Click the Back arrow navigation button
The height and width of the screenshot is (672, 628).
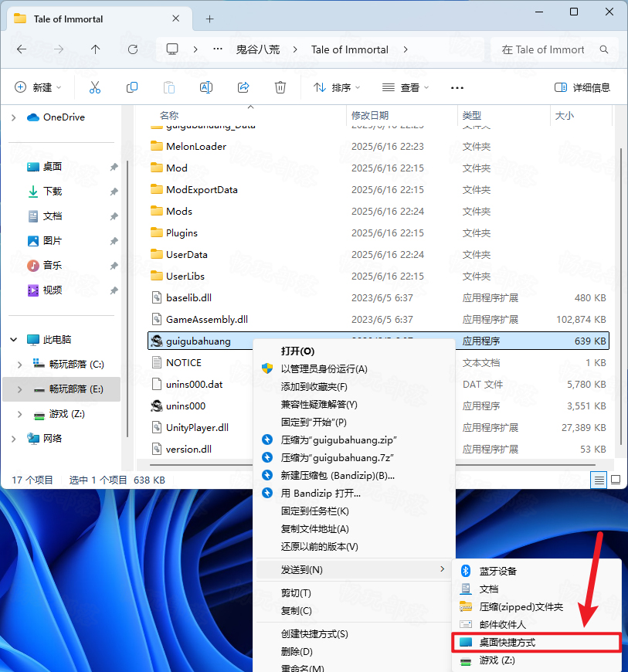click(22, 49)
